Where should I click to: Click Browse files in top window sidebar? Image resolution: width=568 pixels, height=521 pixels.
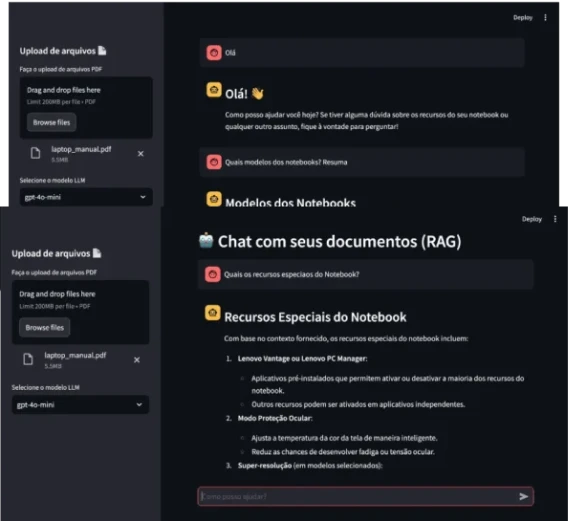click(x=51, y=122)
